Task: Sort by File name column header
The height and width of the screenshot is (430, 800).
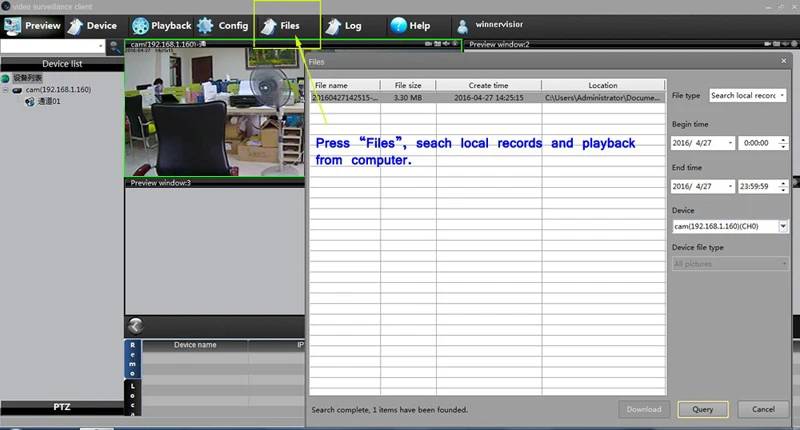Action: click(345, 85)
